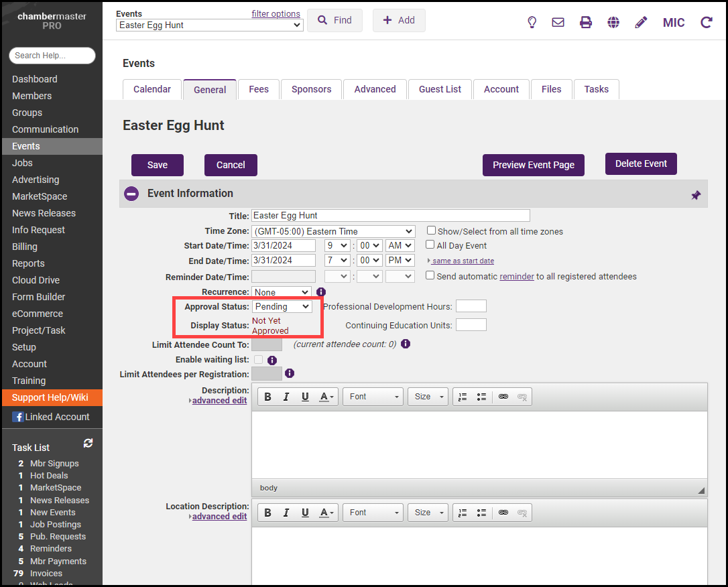Click the lightbulb icon in top toolbar
The height and width of the screenshot is (587, 728).
click(532, 22)
